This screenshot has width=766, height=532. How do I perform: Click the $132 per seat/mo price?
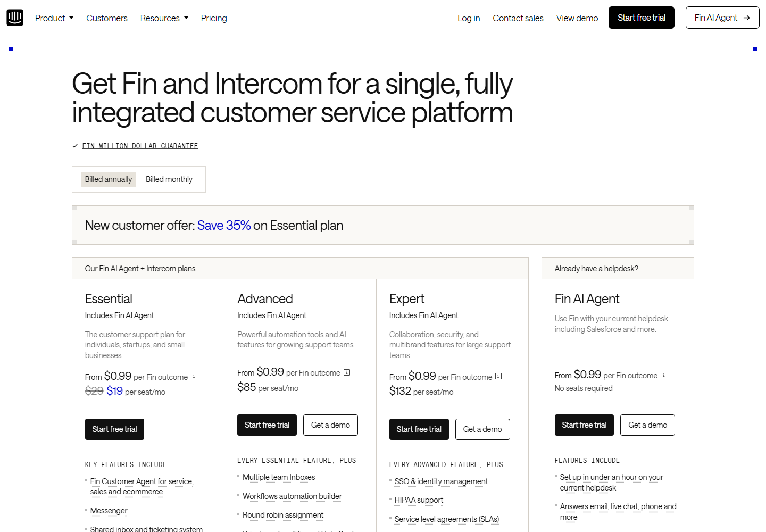(421, 392)
